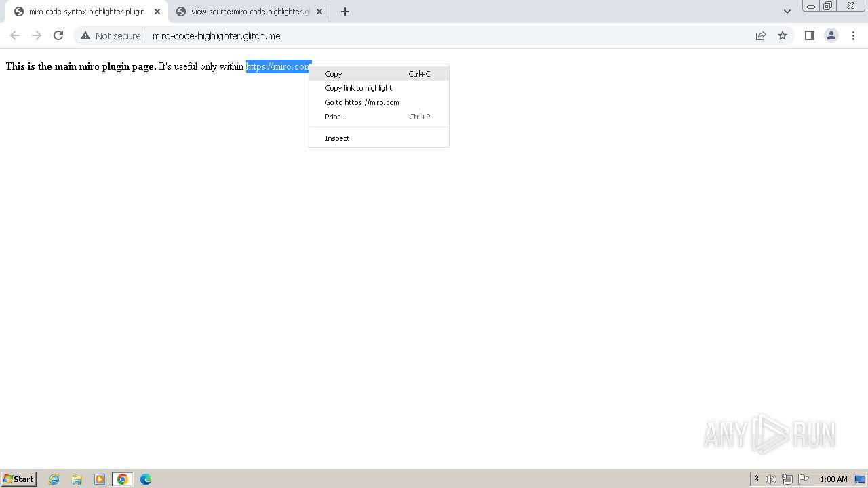This screenshot has height=488, width=868.
Task: Share this page via the share icon
Action: click(x=761, y=35)
